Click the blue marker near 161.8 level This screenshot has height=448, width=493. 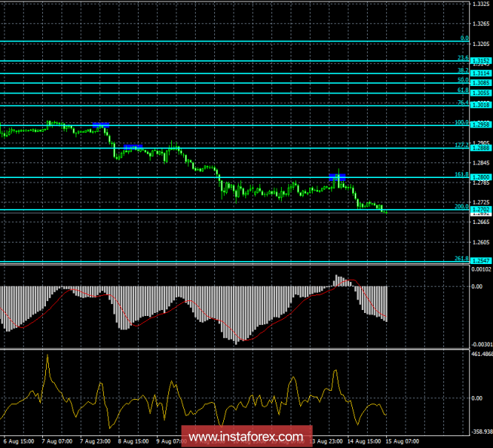[337, 177]
